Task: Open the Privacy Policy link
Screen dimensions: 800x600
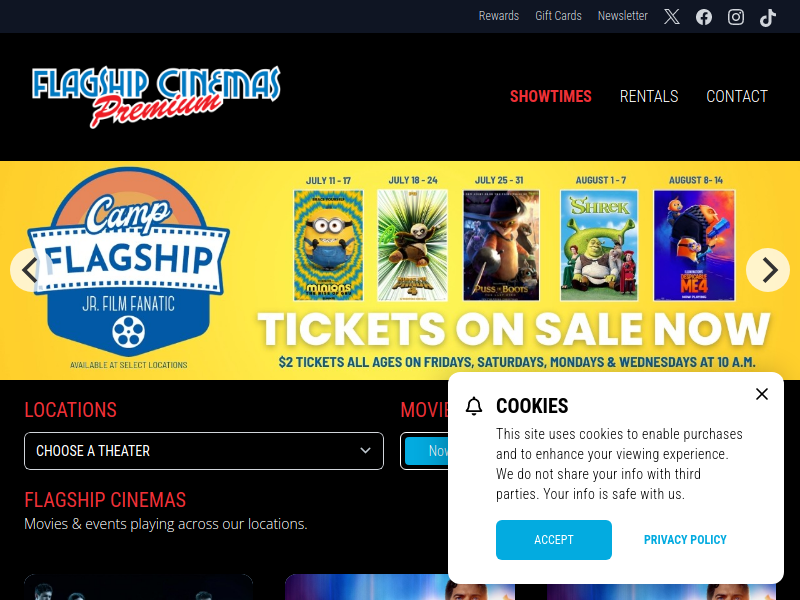Action: click(685, 540)
